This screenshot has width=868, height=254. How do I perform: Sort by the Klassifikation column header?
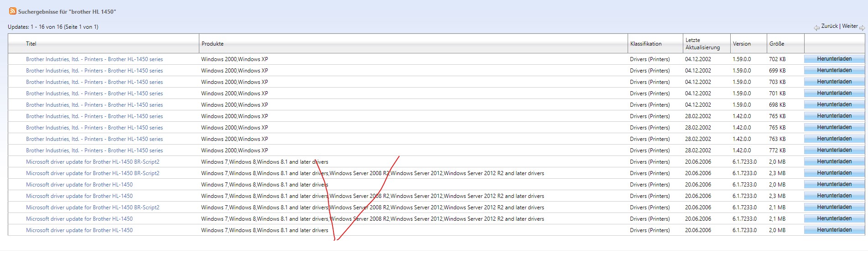click(646, 44)
